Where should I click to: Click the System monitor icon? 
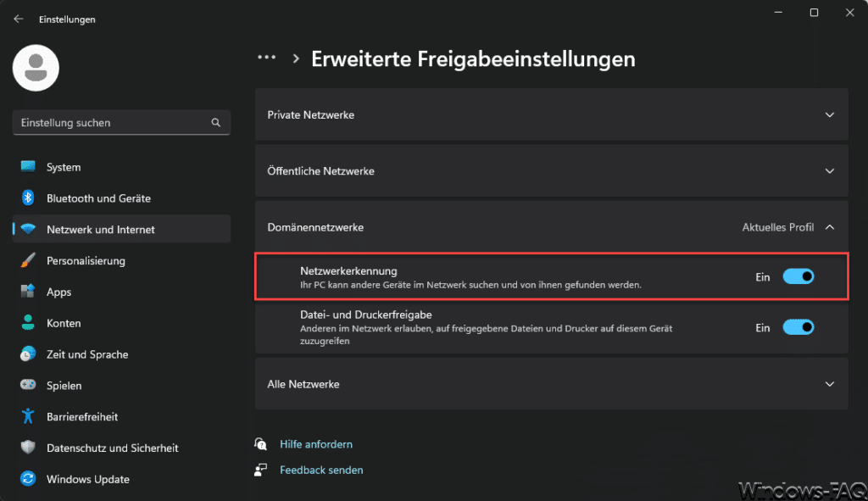[x=28, y=167]
